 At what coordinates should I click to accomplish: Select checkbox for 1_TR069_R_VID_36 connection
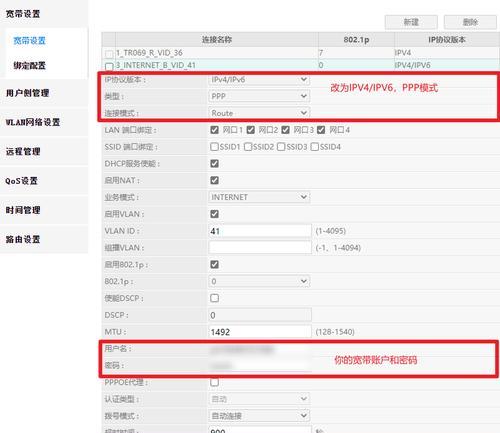109,54
